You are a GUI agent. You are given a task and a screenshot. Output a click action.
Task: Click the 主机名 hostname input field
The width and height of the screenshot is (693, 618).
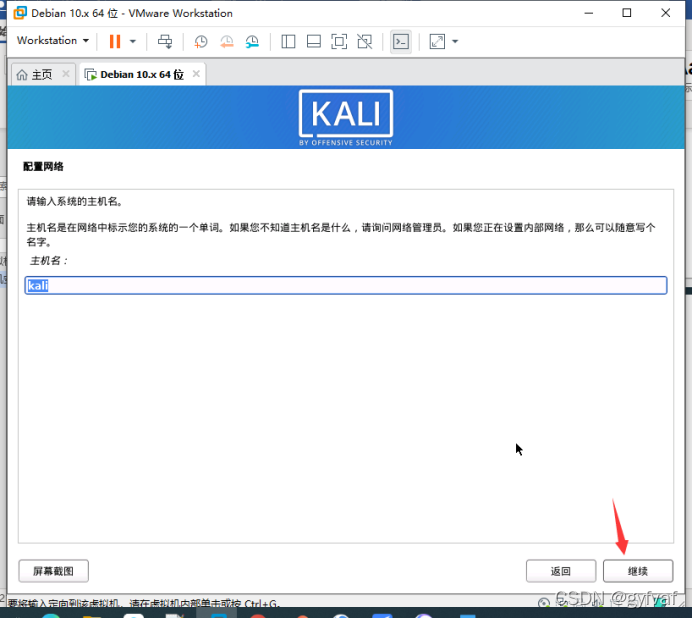346,285
